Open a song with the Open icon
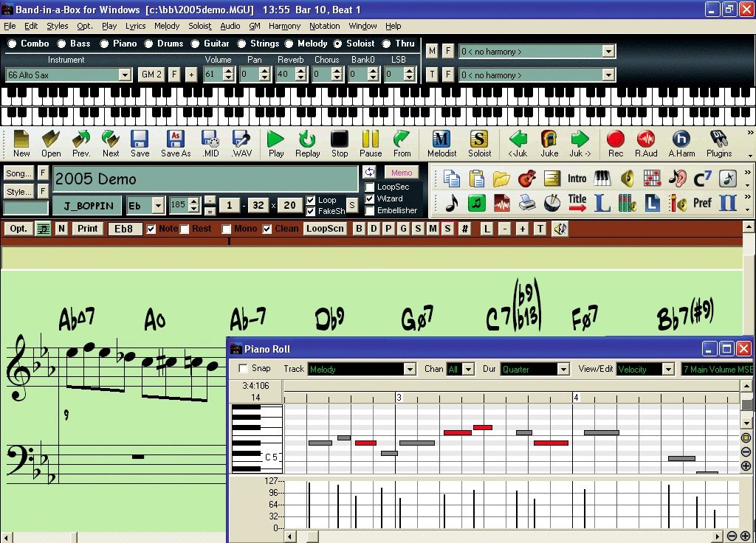This screenshot has width=756, height=543. 51,144
